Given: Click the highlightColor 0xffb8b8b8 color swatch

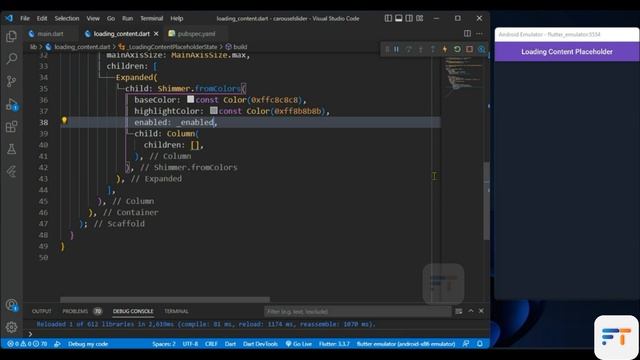Looking at the screenshot, I should [x=213, y=110].
